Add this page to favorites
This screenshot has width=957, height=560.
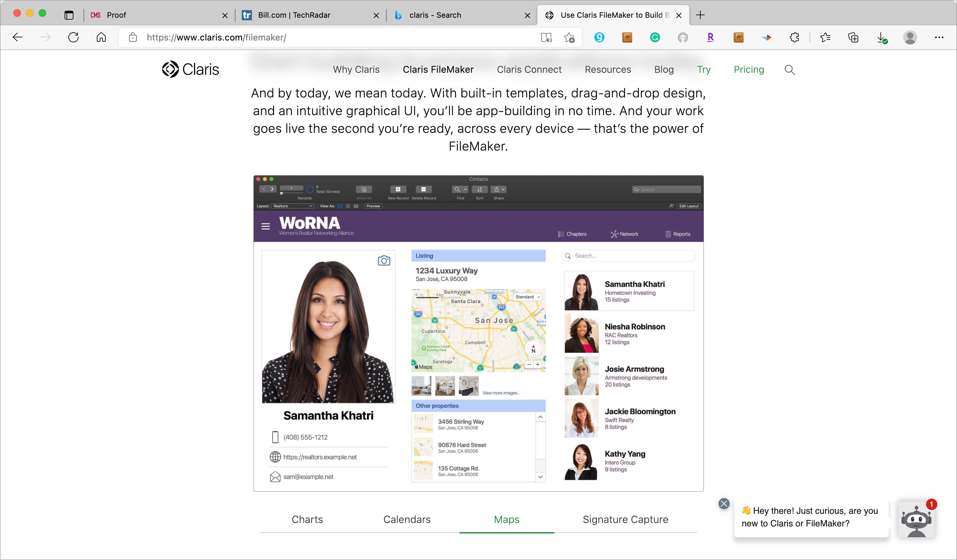(569, 37)
